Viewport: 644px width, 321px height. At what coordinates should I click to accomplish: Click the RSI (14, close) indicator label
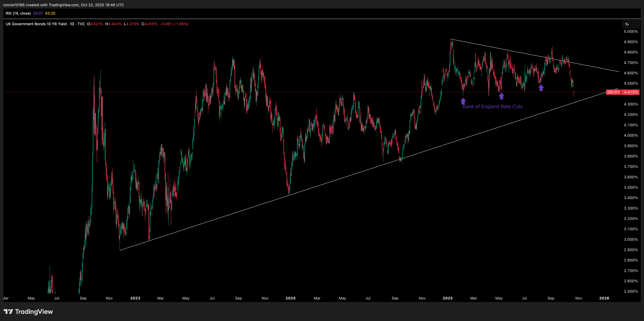(x=18, y=13)
